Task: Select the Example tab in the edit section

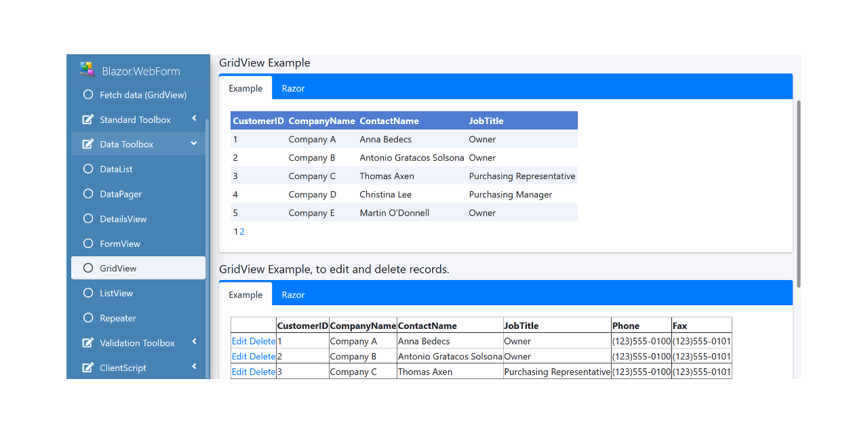Action: click(245, 294)
